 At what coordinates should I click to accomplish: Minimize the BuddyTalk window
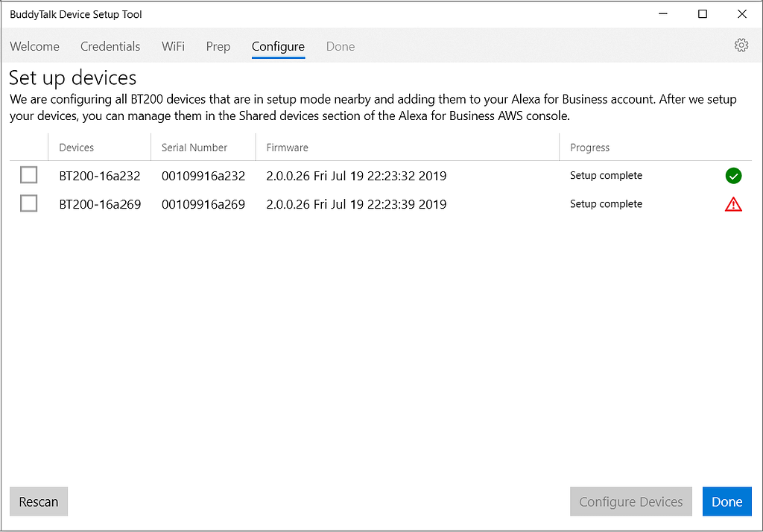click(662, 13)
